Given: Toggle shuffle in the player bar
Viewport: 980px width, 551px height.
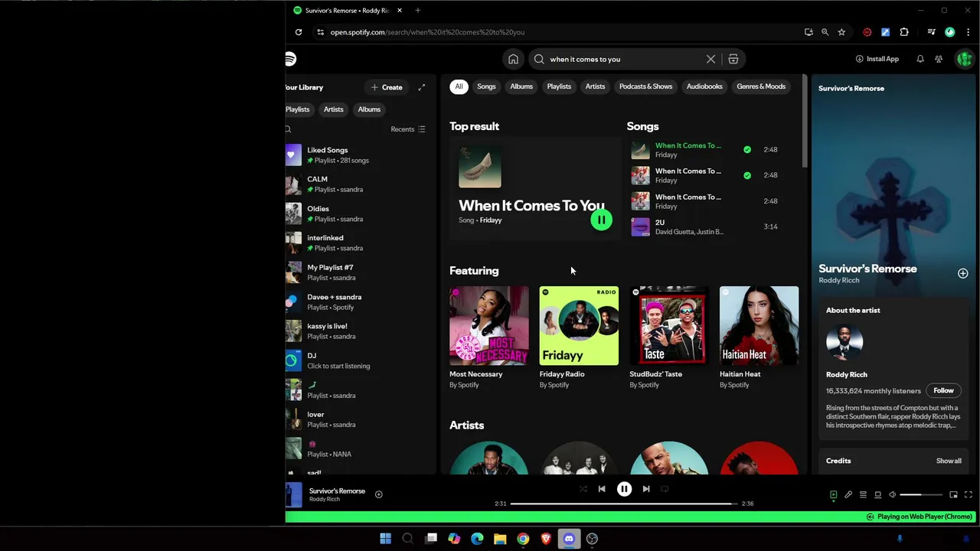Looking at the screenshot, I should point(583,489).
